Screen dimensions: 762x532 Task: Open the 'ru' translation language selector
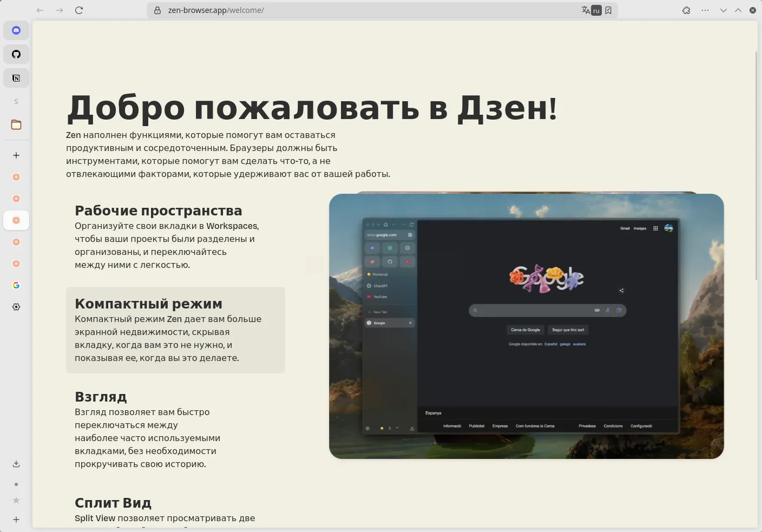point(596,10)
